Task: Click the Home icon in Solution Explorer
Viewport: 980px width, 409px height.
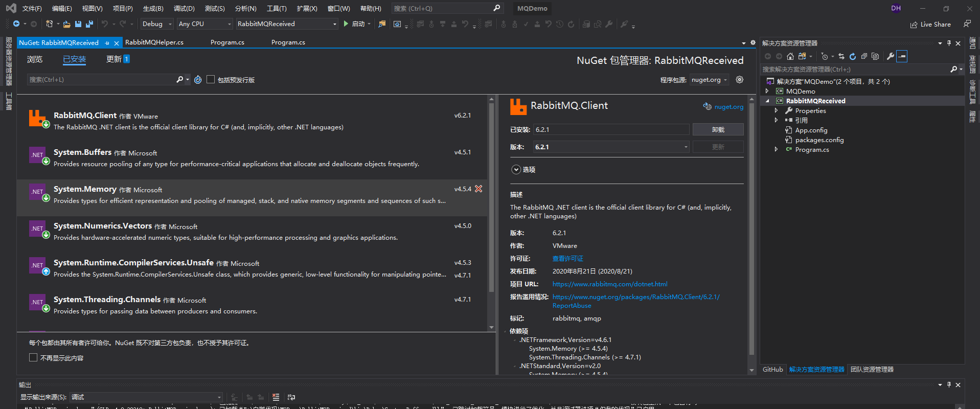Action: click(790, 56)
